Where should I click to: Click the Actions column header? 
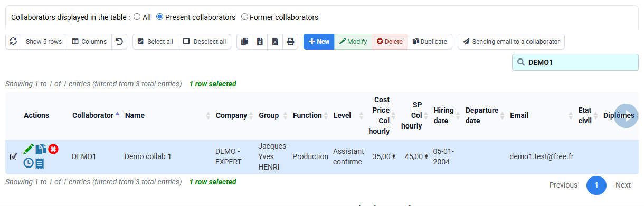coord(36,115)
